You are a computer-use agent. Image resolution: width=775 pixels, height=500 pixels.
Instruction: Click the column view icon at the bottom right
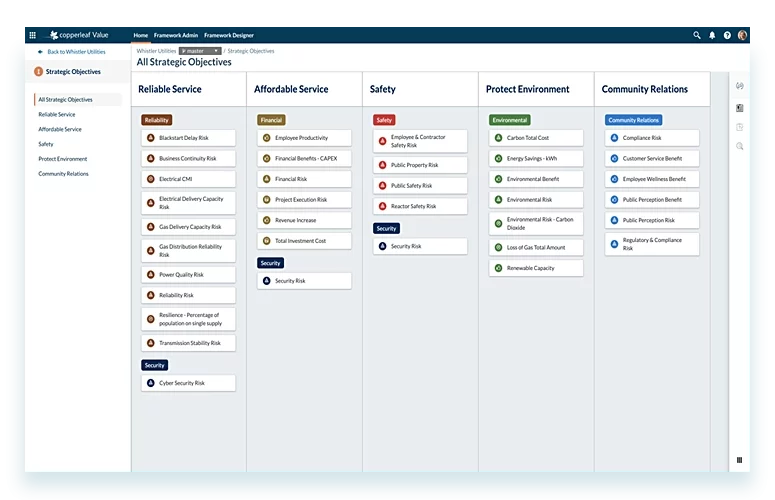point(739,460)
